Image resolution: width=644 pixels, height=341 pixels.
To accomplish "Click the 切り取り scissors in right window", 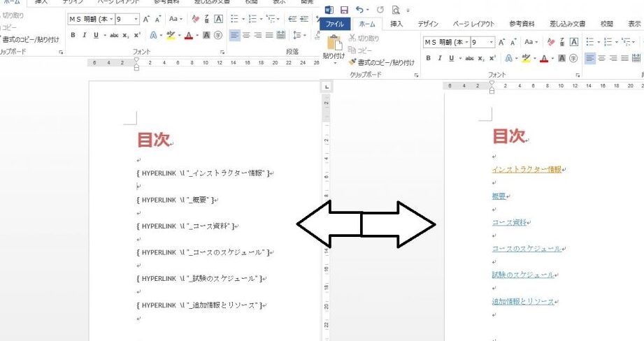I will (x=352, y=38).
